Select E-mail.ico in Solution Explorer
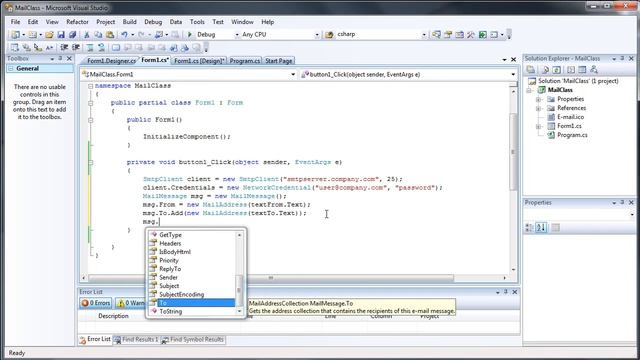 pos(570,117)
